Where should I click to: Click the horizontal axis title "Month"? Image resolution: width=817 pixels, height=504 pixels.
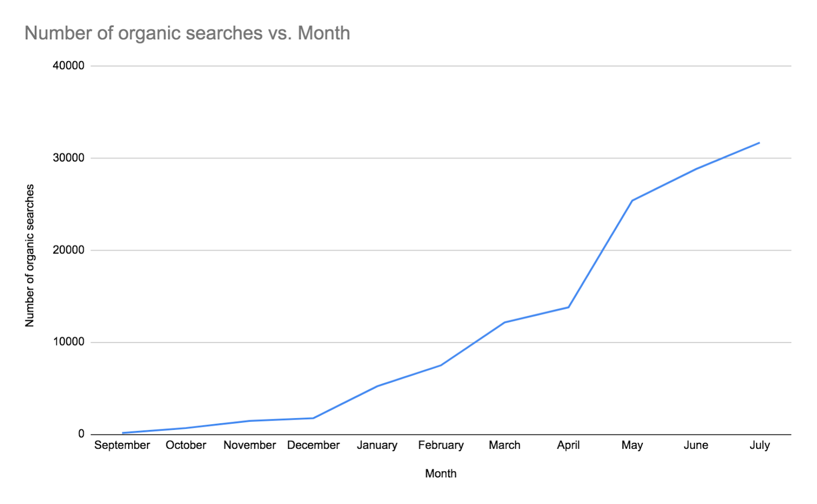[x=441, y=473]
